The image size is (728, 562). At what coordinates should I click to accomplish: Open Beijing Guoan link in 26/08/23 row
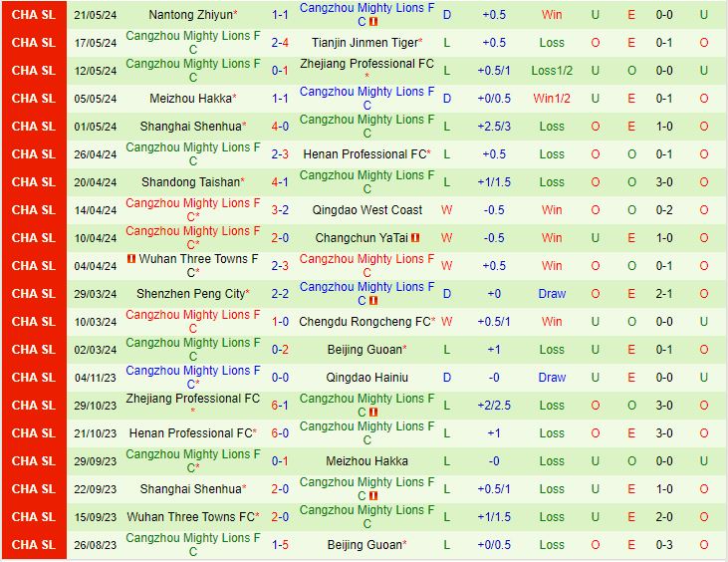[364, 544]
